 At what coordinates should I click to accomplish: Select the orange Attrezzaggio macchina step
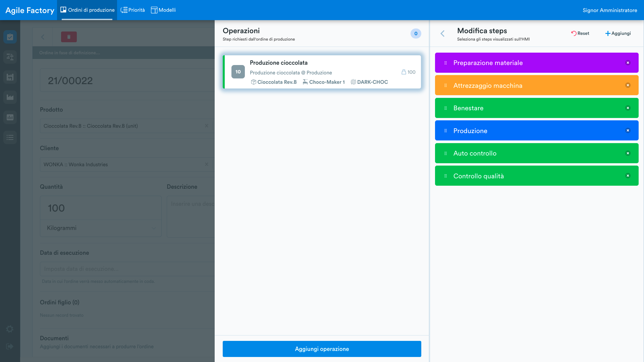point(537,85)
